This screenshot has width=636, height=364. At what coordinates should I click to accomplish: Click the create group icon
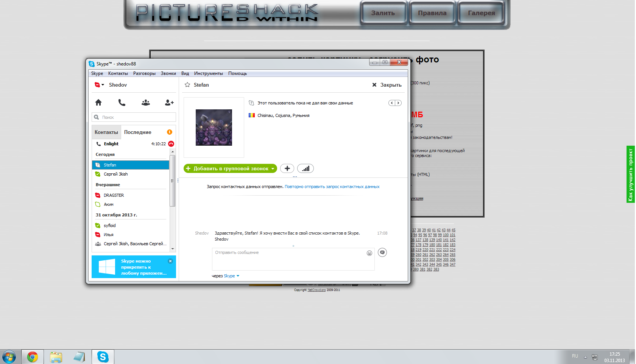(x=146, y=103)
